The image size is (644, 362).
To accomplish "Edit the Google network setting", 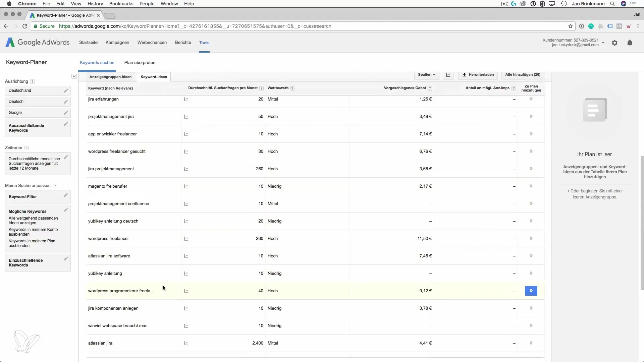I will [66, 113].
